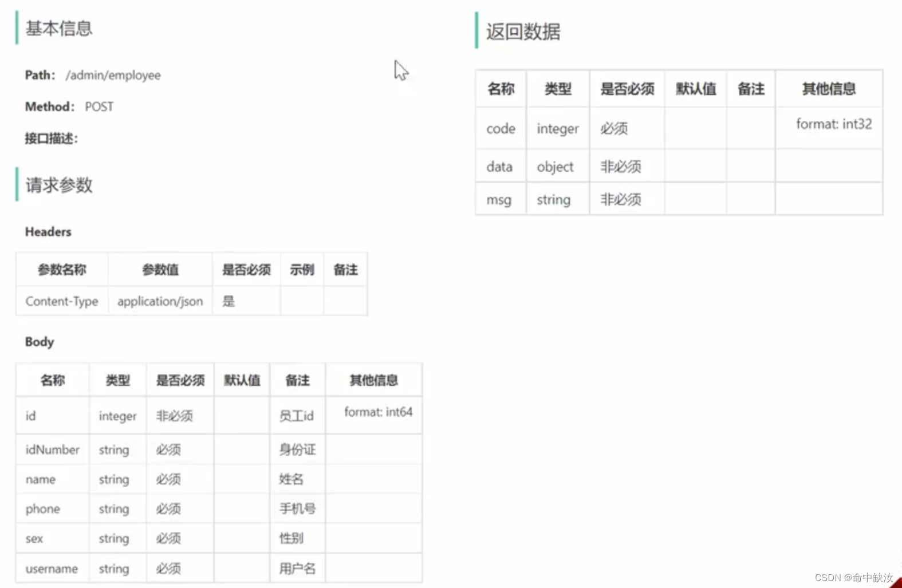Select the 性别 remark cell
This screenshot has width=902, height=588.
pyautogui.click(x=292, y=538)
